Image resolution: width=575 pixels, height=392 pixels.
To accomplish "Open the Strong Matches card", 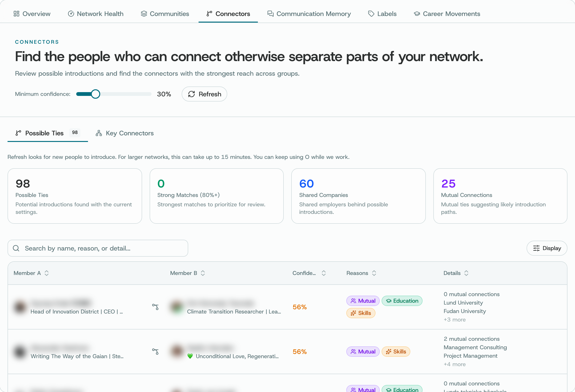I will click(216, 196).
